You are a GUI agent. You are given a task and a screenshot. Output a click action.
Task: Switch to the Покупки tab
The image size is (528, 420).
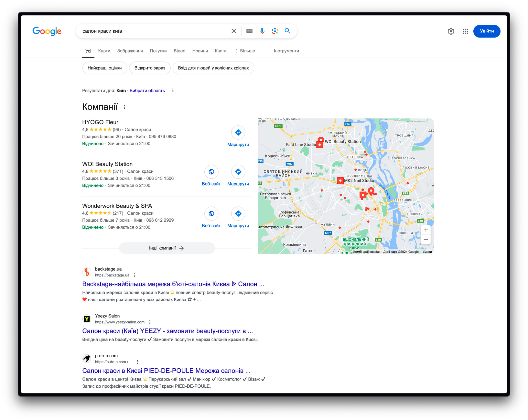(158, 51)
